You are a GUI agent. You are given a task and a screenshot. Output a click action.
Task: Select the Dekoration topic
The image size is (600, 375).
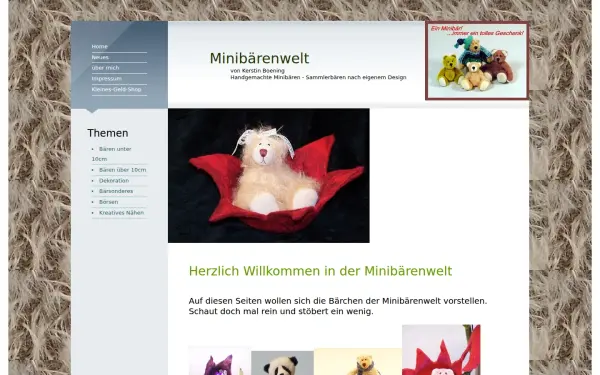(x=114, y=181)
